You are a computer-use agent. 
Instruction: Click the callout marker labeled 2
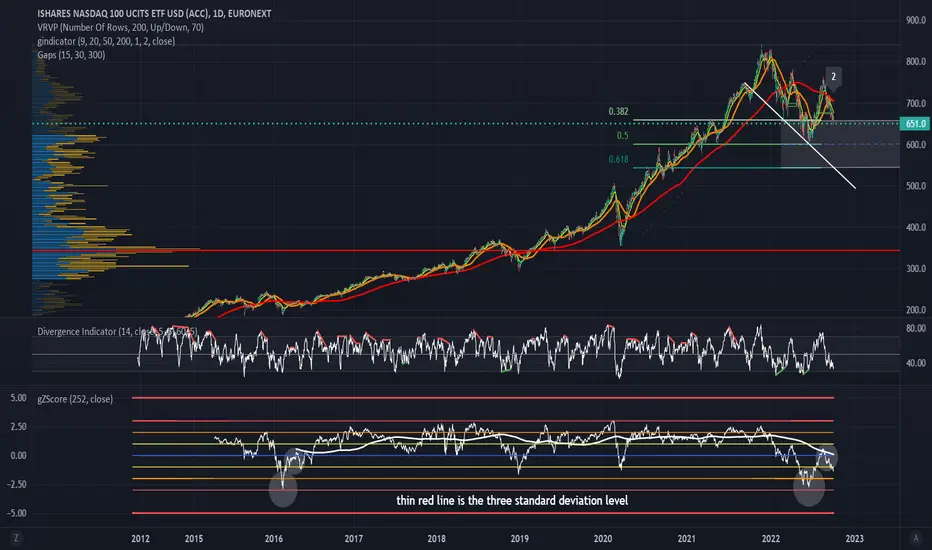(x=833, y=77)
